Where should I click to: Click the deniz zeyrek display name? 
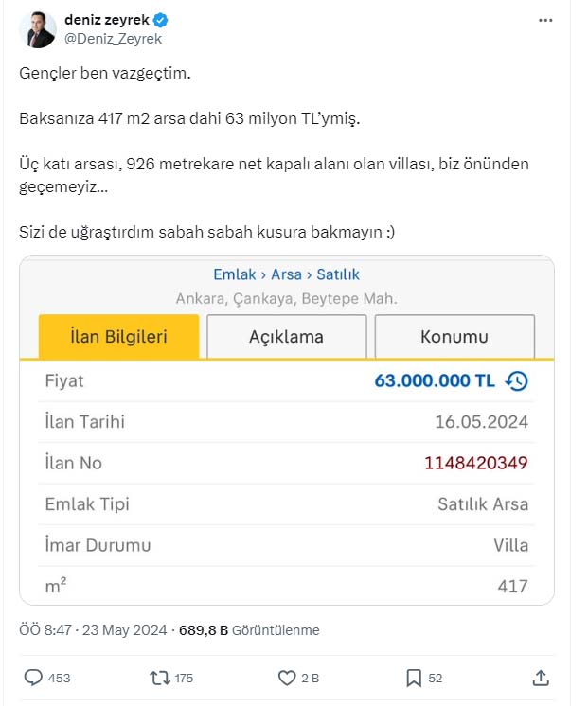[107, 20]
